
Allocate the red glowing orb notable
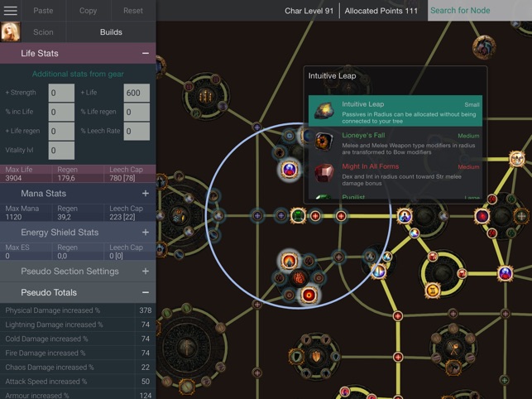[x=309, y=295]
